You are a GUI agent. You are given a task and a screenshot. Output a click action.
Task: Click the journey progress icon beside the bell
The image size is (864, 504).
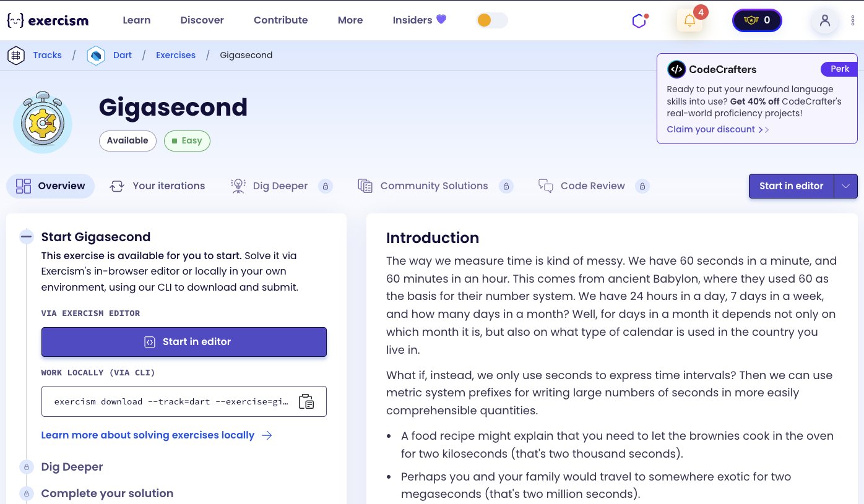639,20
